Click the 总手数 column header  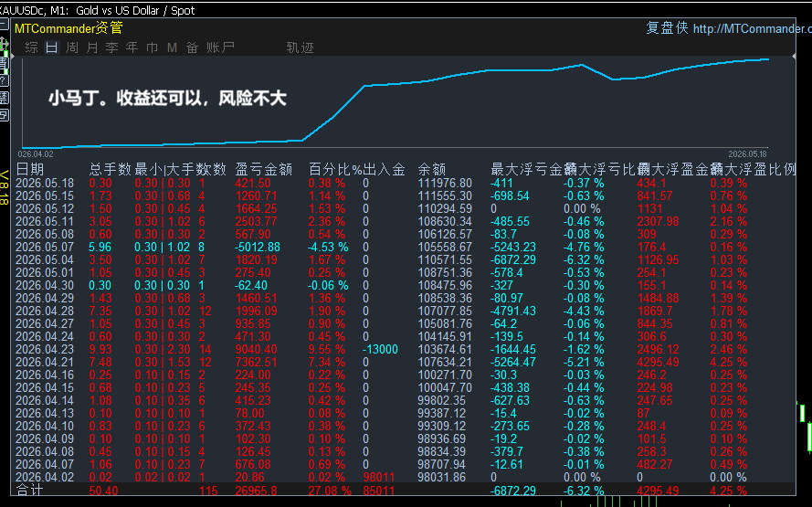tap(111, 169)
